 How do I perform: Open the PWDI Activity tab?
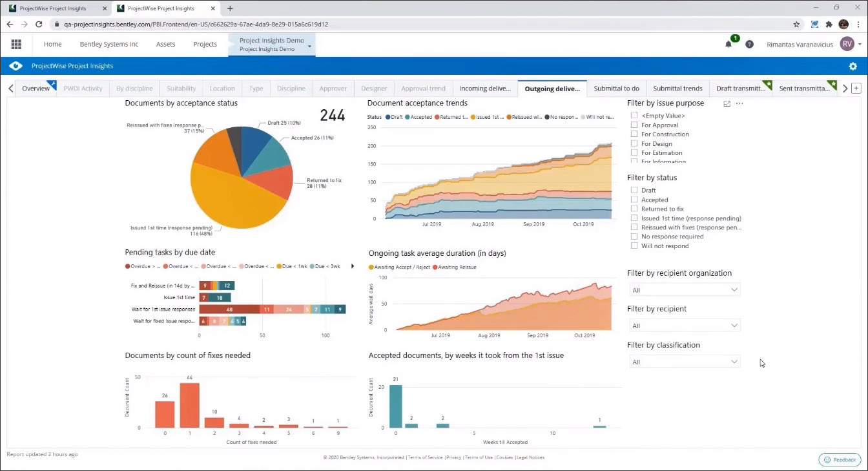83,89
